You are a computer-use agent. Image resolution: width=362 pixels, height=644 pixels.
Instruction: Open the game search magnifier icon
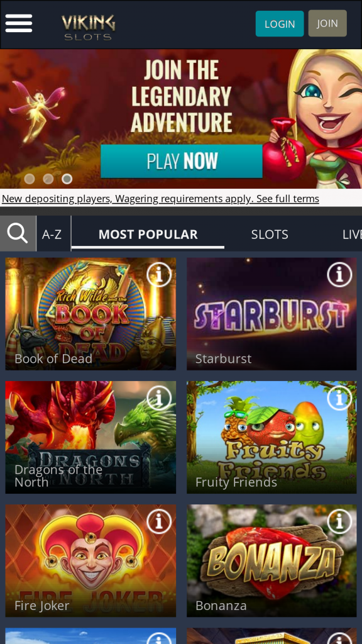pyautogui.click(x=18, y=234)
